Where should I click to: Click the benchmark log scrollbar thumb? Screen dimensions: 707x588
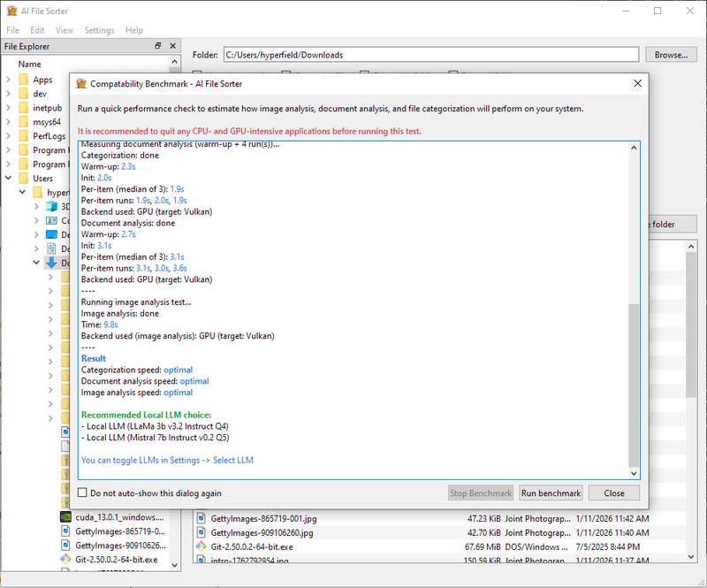click(x=634, y=386)
